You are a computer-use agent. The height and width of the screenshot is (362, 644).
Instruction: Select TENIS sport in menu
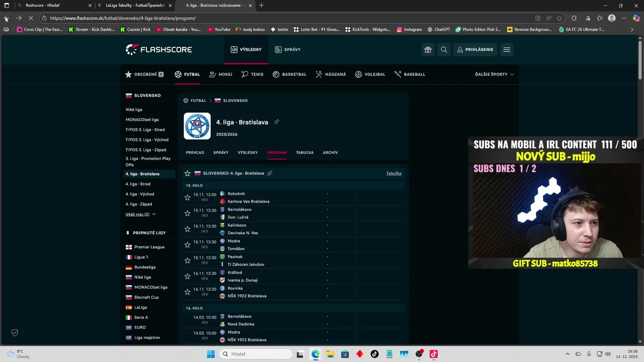(x=252, y=74)
